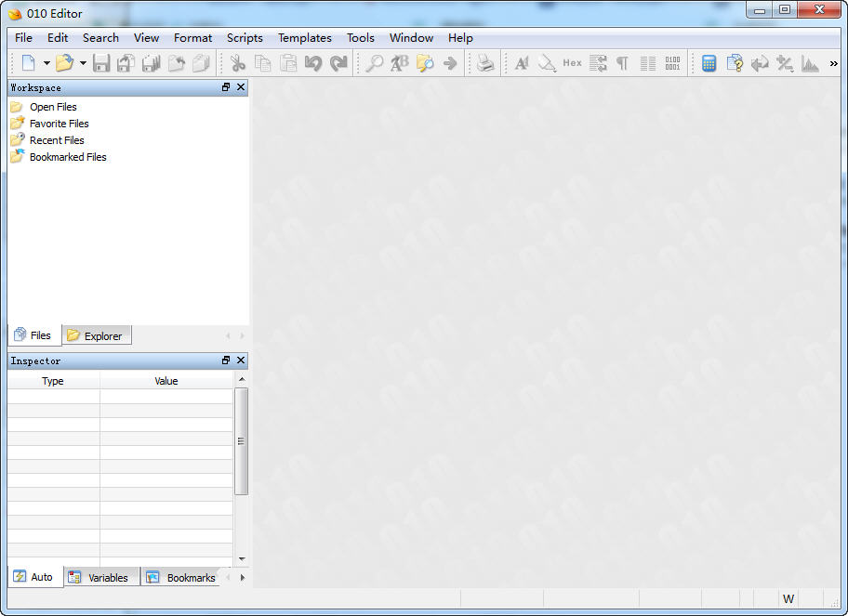Click the Font A toolbar icon

522,63
